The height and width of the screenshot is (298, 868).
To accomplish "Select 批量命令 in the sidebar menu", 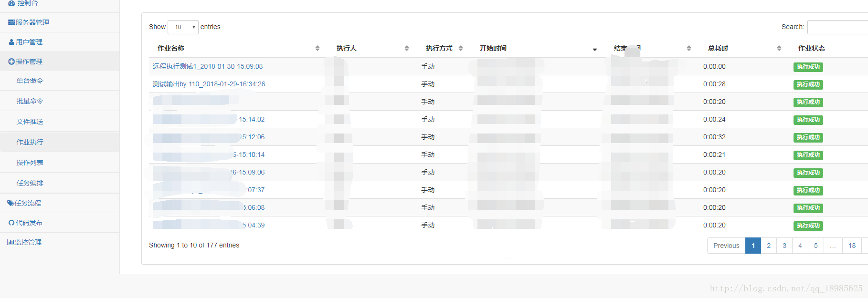I will [x=30, y=101].
